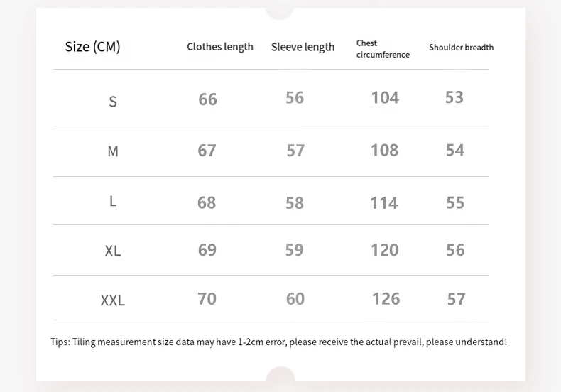
Task: Click the L size row label
Action: pos(113,201)
